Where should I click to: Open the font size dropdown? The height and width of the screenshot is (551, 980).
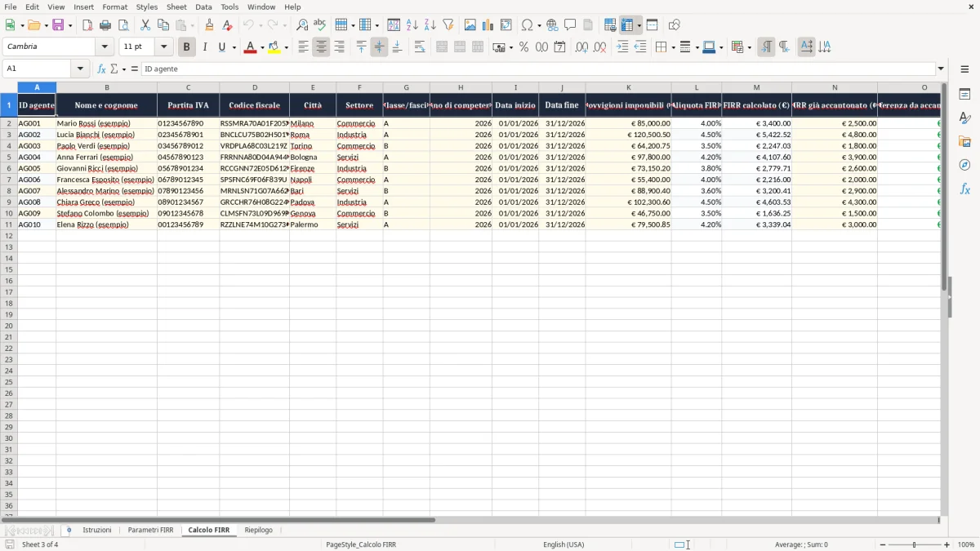tap(163, 47)
